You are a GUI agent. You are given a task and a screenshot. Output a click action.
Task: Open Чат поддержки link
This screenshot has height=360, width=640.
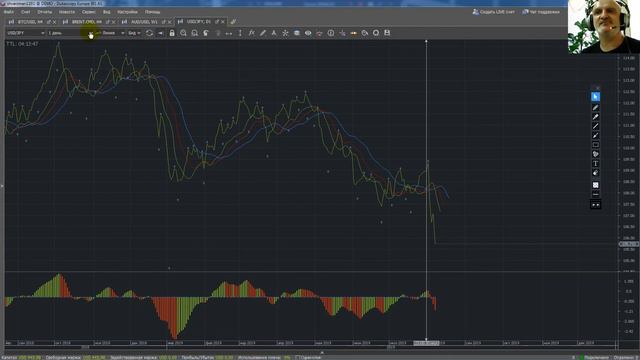tap(541, 12)
